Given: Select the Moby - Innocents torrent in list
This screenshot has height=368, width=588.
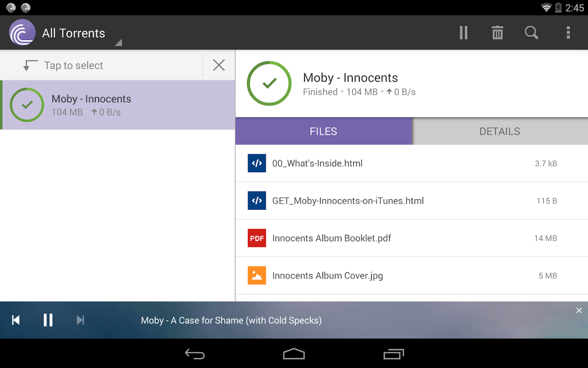Looking at the screenshot, I should [118, 105].
